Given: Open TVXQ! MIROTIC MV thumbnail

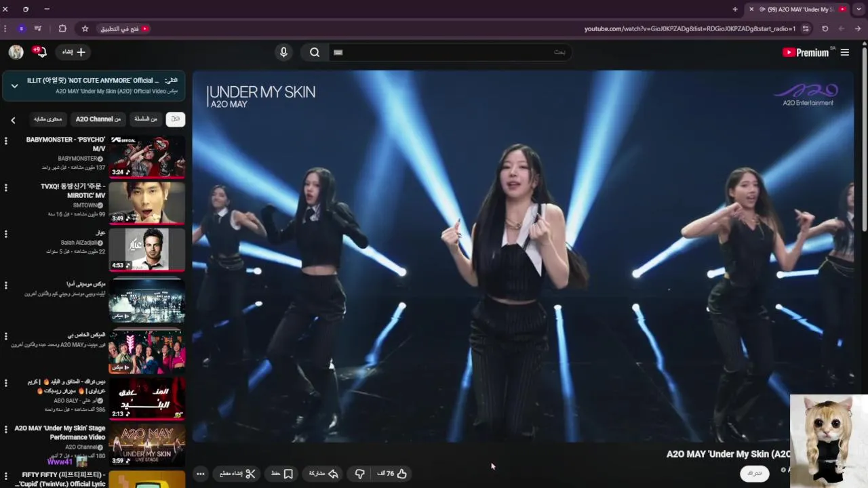Looking at the screenshot, I should tap(147, 203).
